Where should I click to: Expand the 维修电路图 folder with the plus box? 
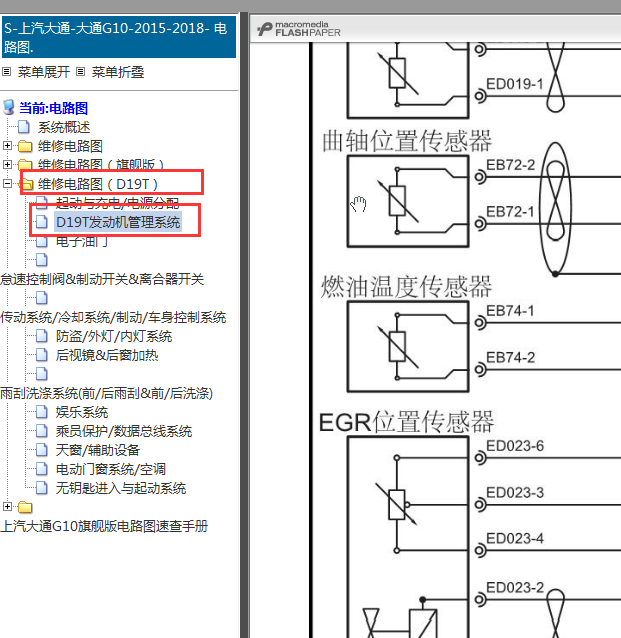click(x=7, y=145)
